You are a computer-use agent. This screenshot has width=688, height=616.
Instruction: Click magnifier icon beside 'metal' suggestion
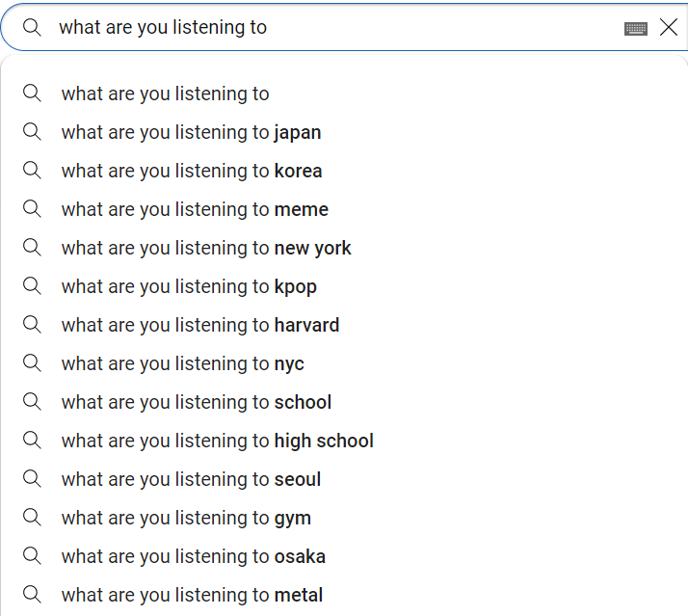pos(33,594)
